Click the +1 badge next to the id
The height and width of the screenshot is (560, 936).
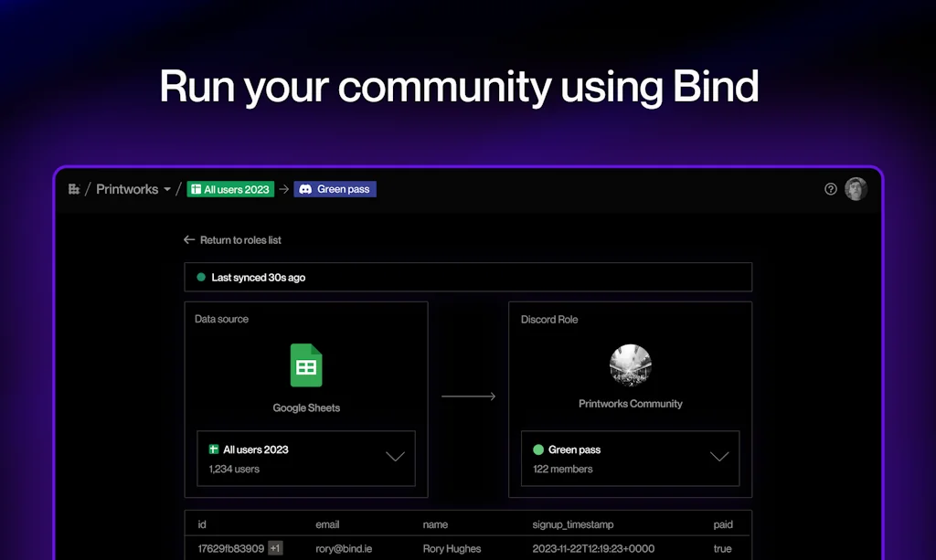click(x=273, y=547)
